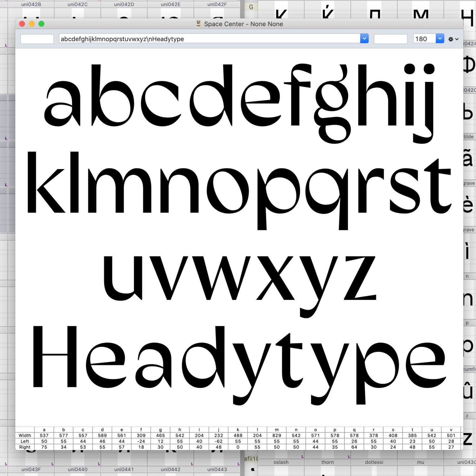Click Width value 408 for glyph s
The height and width of the screenshot is (476, 476).
[393, 435]
